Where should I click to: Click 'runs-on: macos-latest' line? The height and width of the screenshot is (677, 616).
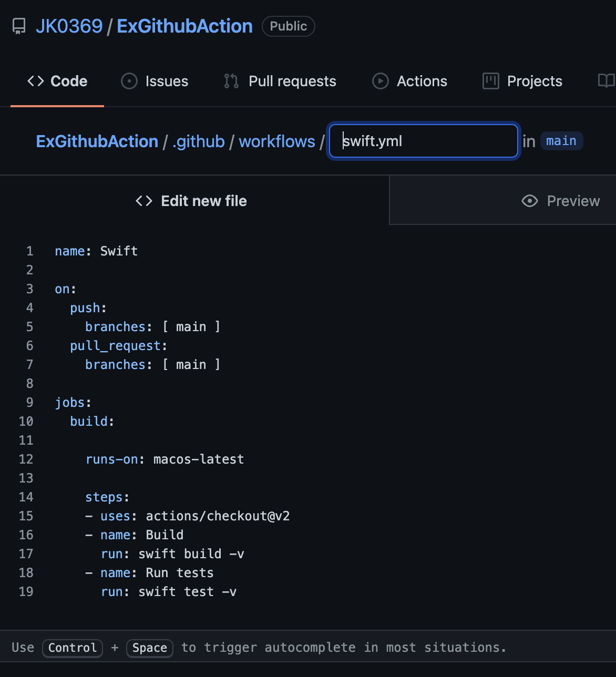point(165,459)
